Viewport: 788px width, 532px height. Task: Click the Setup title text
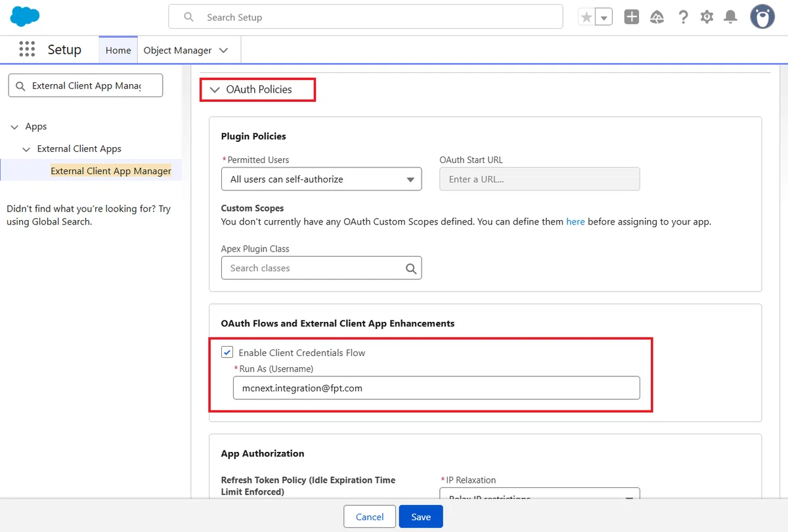coord(64,49)
